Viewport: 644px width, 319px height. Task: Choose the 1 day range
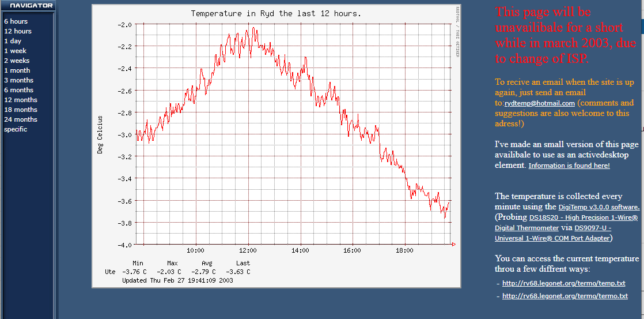[x=13, y=41]
